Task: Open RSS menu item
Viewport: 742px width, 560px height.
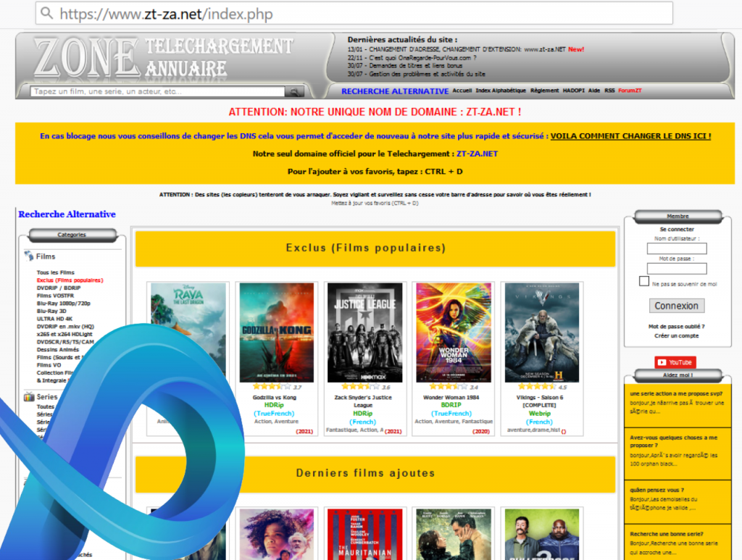Action: click(609, 91)
